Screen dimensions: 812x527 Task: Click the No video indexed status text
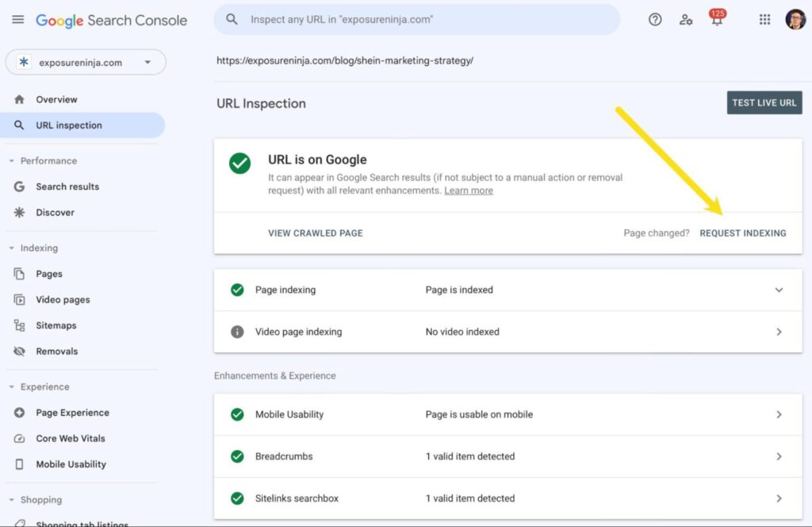pyautogui.click(x=462, y=332)
